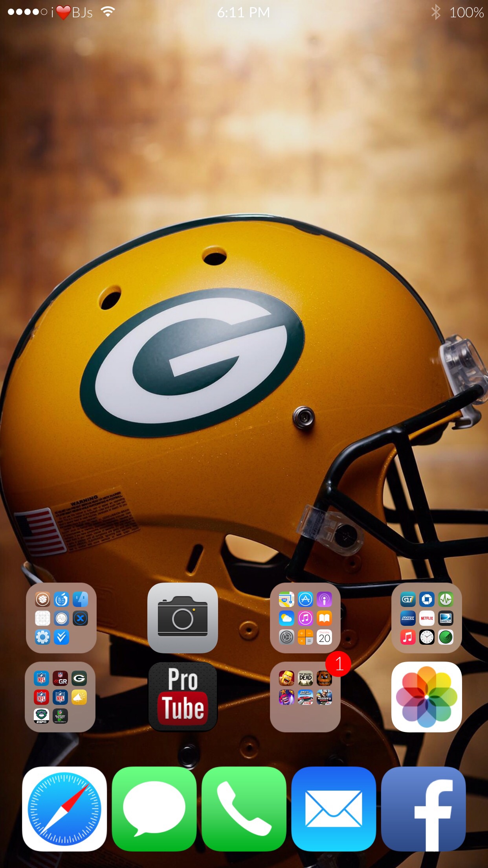Open the folder containing Netflix and DirecTV
This screenshot has width=488, height=868.
pos(427,618)
